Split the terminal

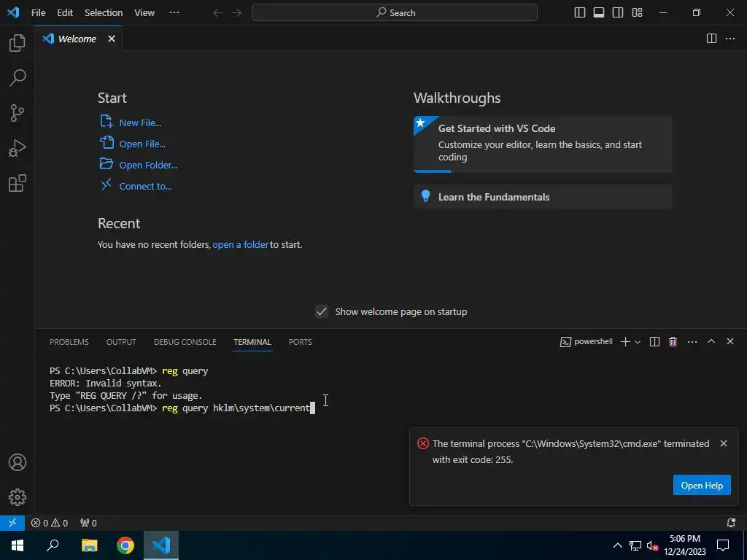coord(654,341)
